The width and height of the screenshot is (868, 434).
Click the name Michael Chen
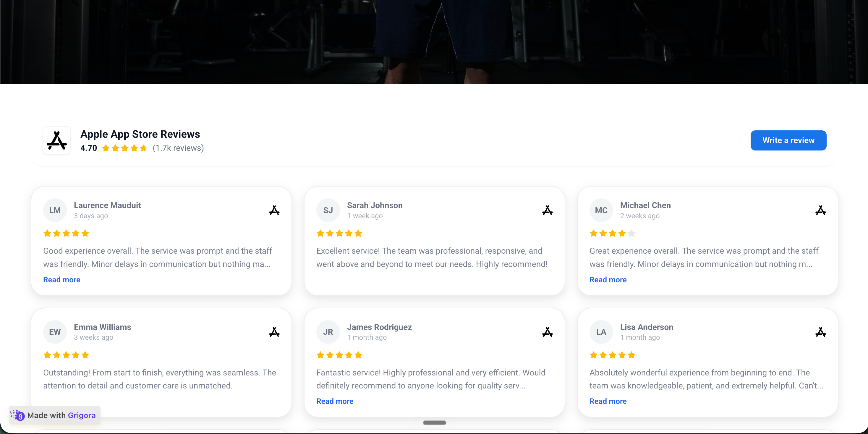click(645, 205)
